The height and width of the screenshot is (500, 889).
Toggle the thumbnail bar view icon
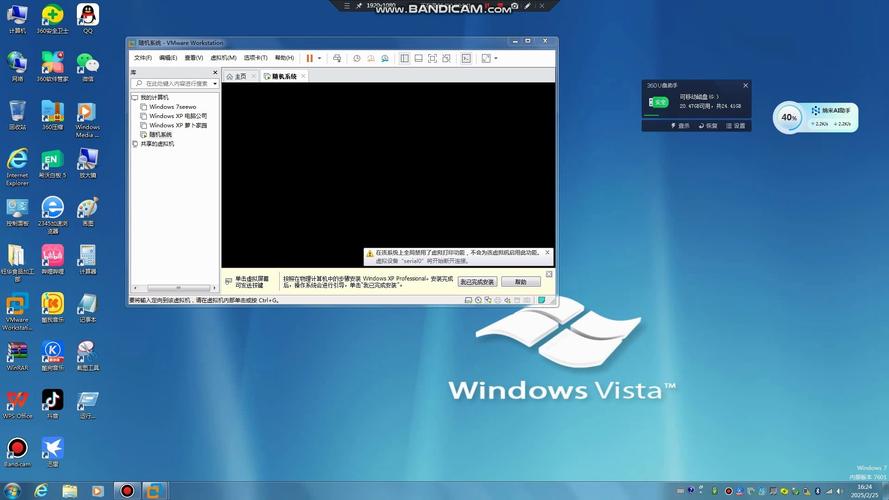(x=418, y=58)
